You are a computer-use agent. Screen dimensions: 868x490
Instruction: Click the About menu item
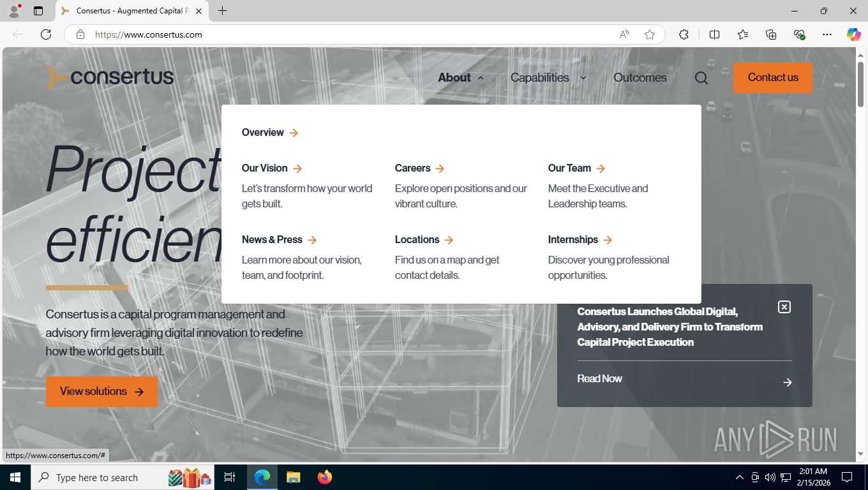(x=454, y=78)
